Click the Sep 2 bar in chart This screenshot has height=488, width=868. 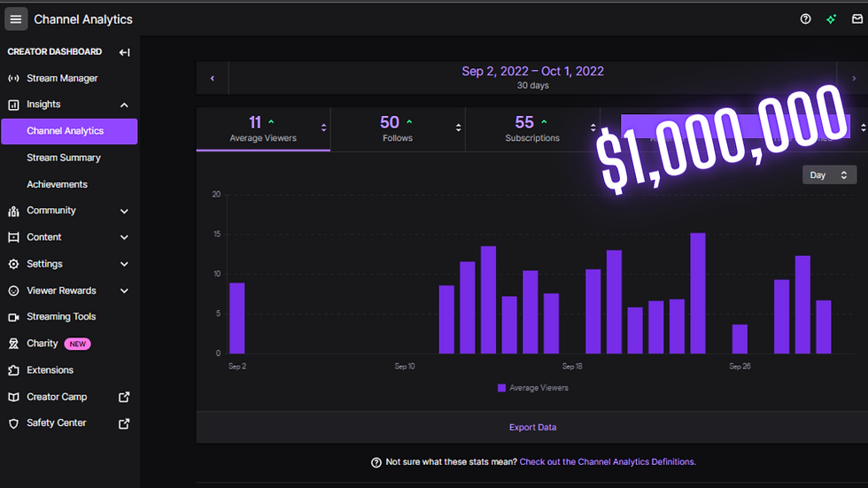[x=237, y=318]
